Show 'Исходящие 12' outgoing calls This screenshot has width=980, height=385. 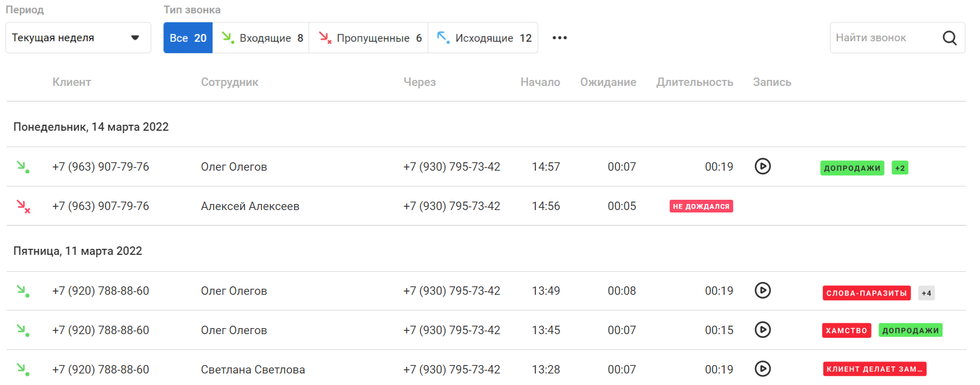pyautogui.click(x=483, y=38)
